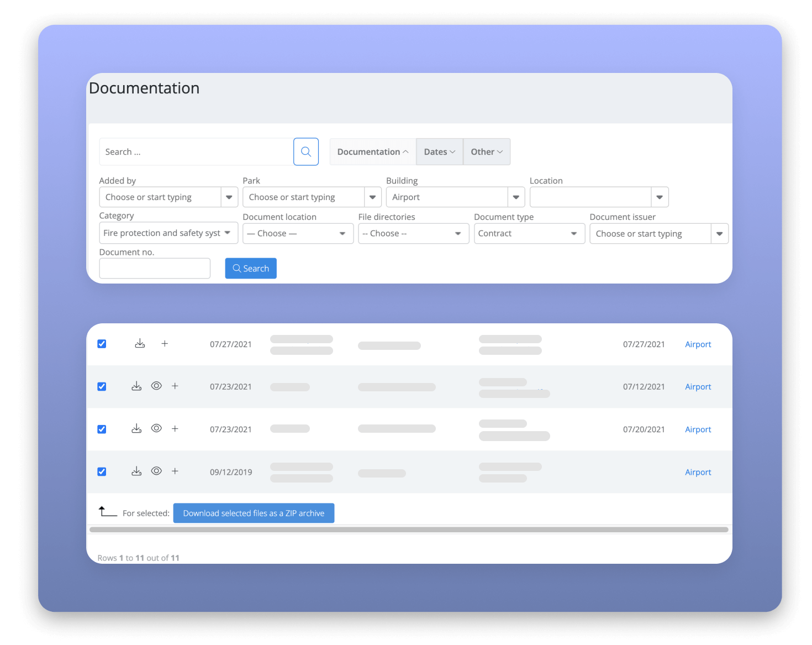The image size is (812, 645).
Task: Expand the Dates filter tab
Action: coord(440,152)
